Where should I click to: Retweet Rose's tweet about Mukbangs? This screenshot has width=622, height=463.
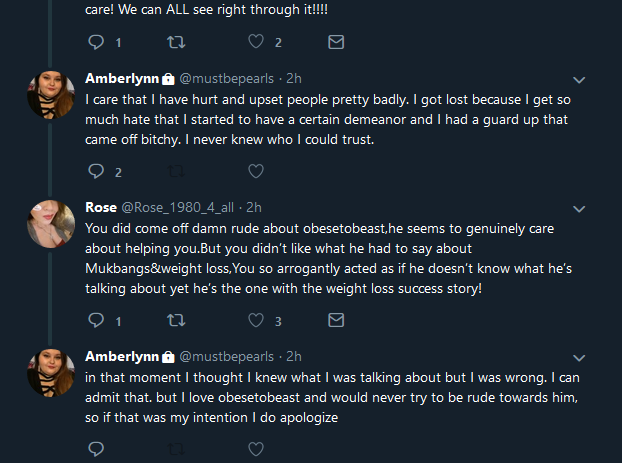point(176,320)
